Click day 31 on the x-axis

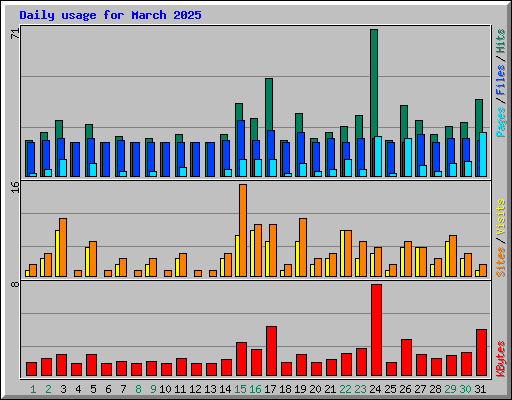point(480,389)
